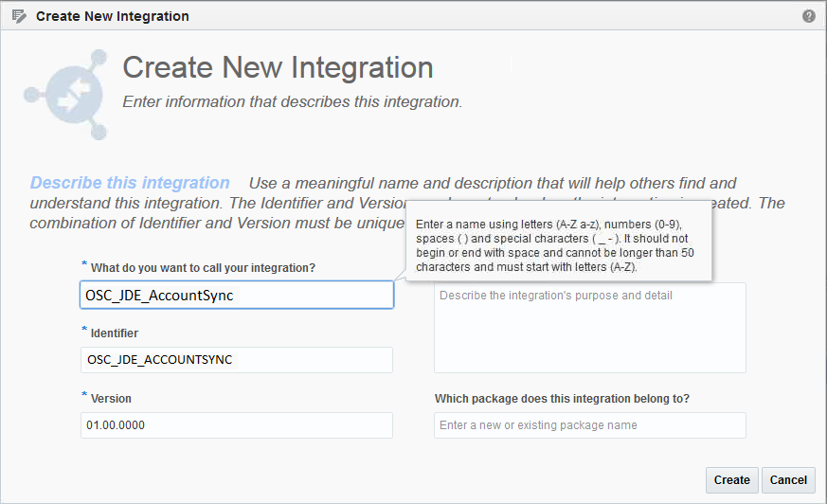Click the asterisk beside the integration name label
The image size is (827, 504).
(x=84, y=265)
